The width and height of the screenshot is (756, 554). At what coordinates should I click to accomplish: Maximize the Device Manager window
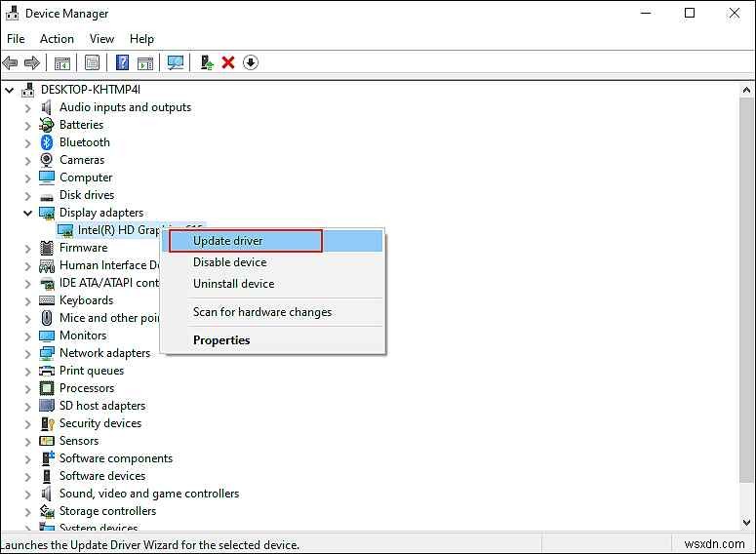(690, 13)
